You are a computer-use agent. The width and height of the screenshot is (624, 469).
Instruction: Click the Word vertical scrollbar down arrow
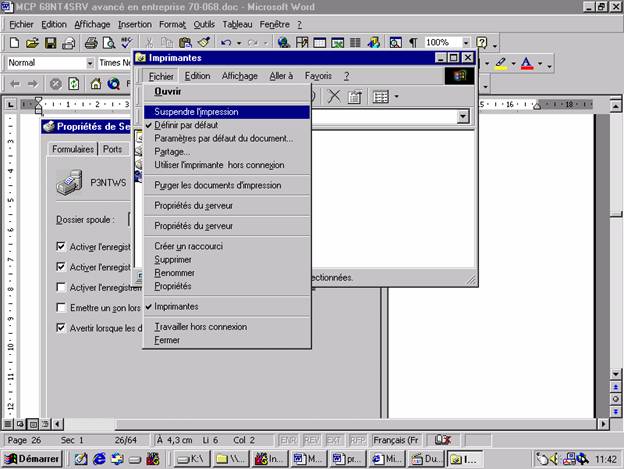tap(616, 374)
